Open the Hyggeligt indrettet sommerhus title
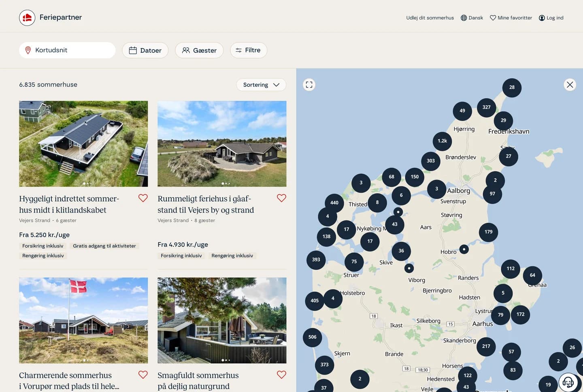The height and width of the screenshot is (392, 583). pyautogui.click(x=69, y=204)
